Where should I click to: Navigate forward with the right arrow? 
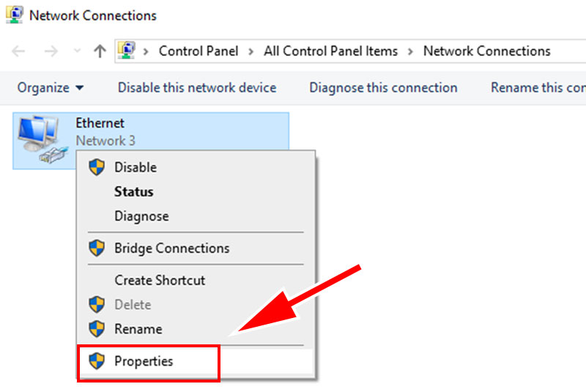tap(51, 51)
